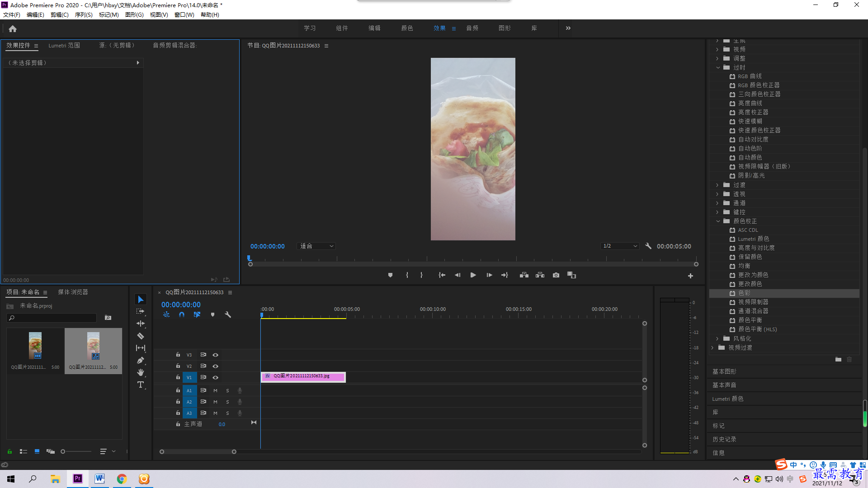Select the clip on track V1
Image resolution: width=868 pixels, height=488 pixels.
303,377
